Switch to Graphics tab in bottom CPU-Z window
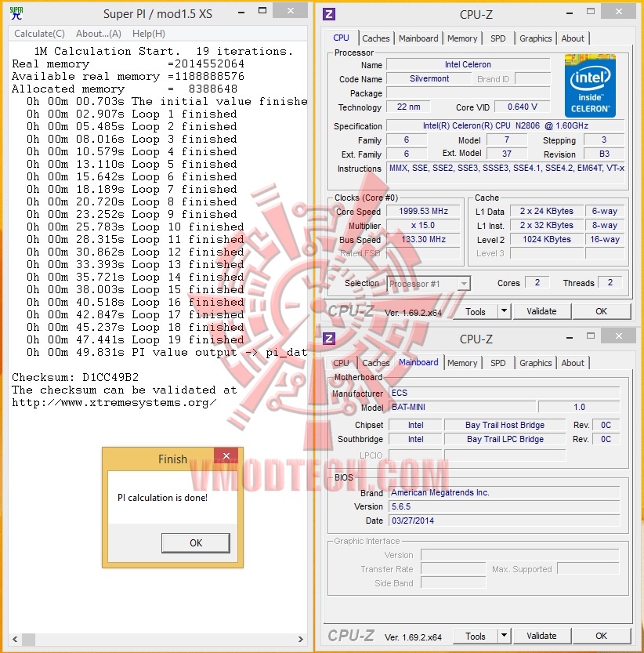 [x=535, y=363]
